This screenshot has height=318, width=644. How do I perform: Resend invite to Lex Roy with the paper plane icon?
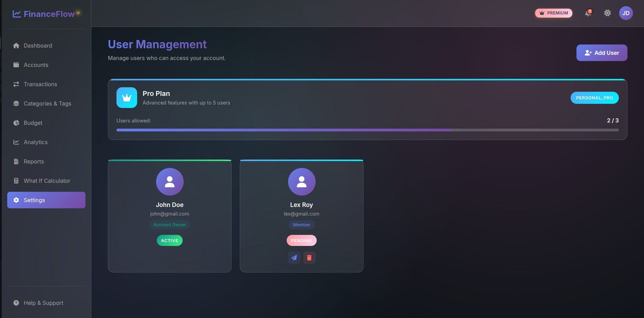[x=294, y=258]
